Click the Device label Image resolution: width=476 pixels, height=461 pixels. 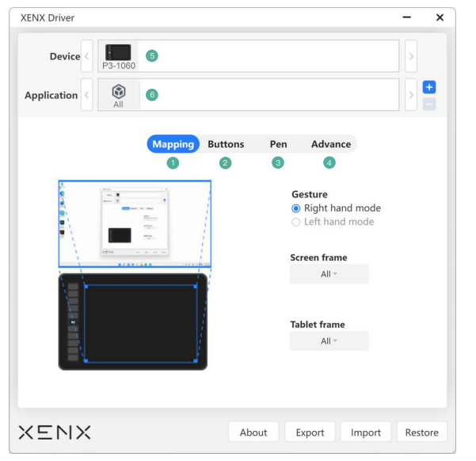(x=65, y=56)
